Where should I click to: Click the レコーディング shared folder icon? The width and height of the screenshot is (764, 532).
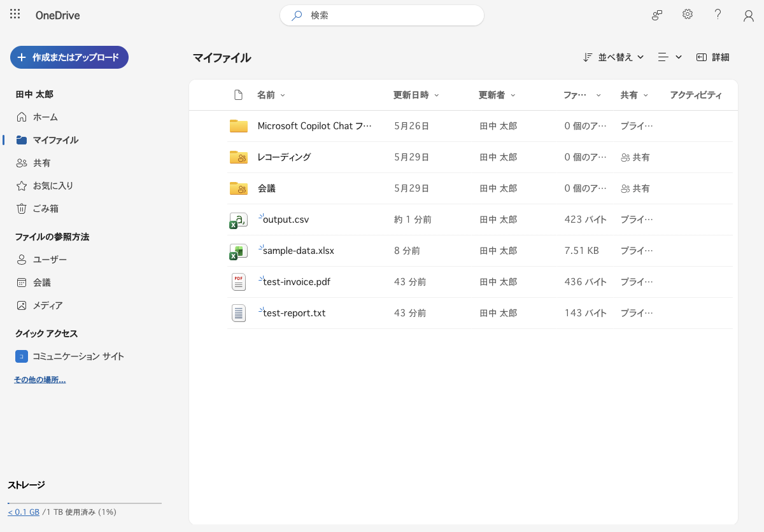[x=239, y=157]
